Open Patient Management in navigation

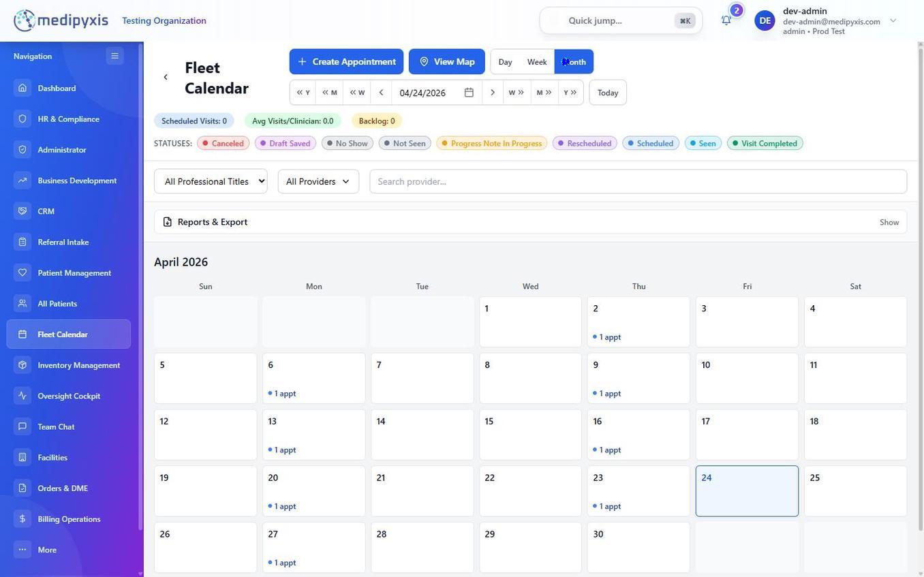pos(69,272)
